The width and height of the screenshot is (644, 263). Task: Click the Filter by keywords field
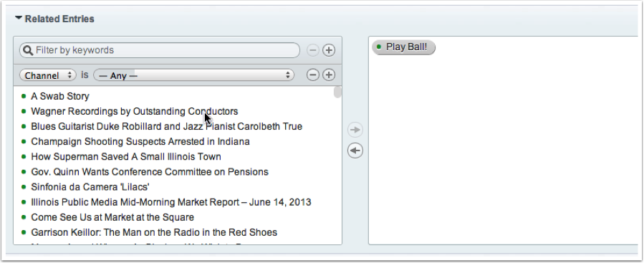point(160,50)
